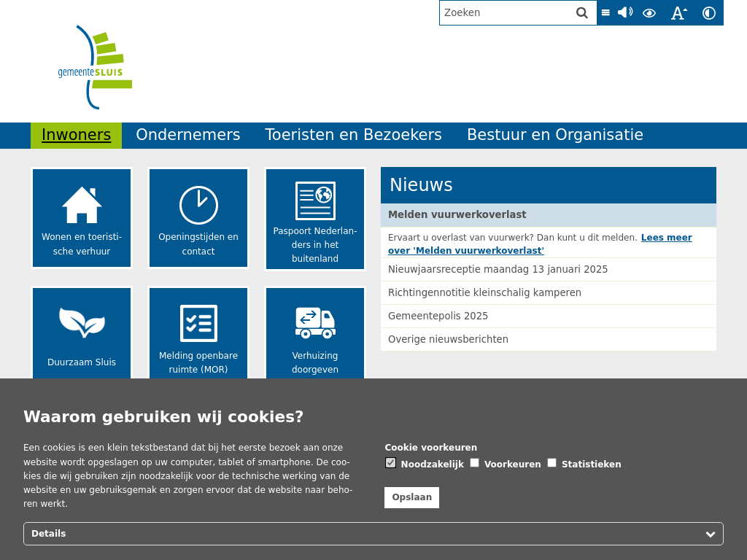
Task: Click the search magnifier icon
Action: (581, 13)
